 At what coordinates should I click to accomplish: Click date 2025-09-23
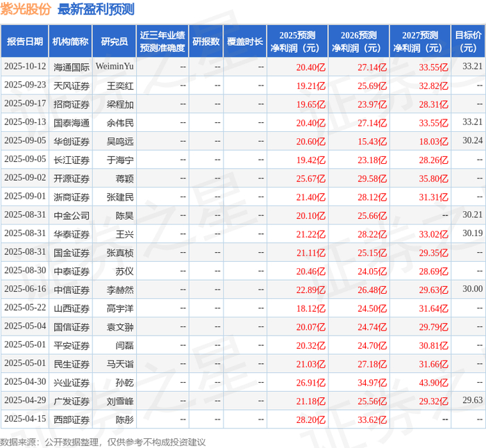(25, 85)
